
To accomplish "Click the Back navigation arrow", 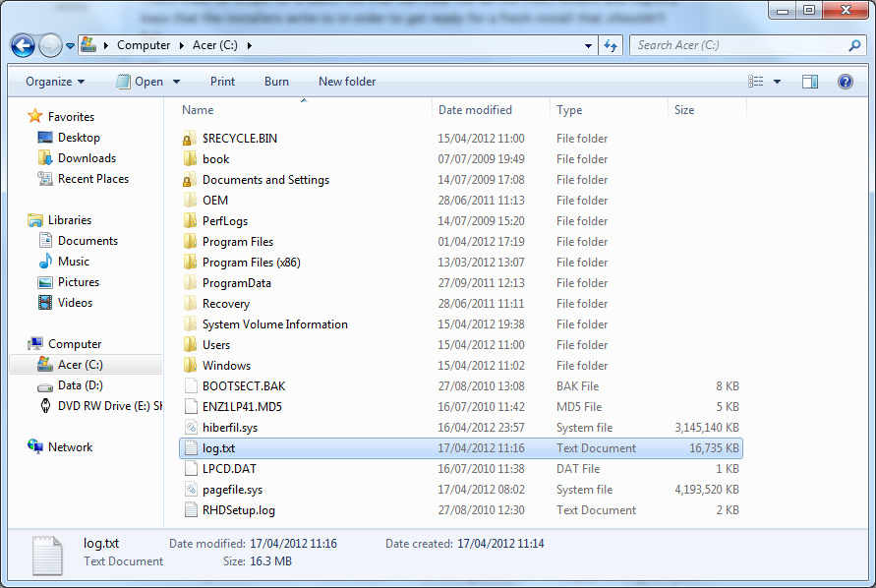I will click(x=22, y=45).
